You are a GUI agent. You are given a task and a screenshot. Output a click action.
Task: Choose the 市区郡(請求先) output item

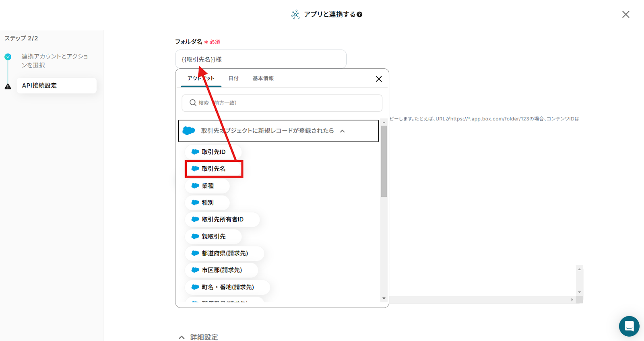coord(221,270)
